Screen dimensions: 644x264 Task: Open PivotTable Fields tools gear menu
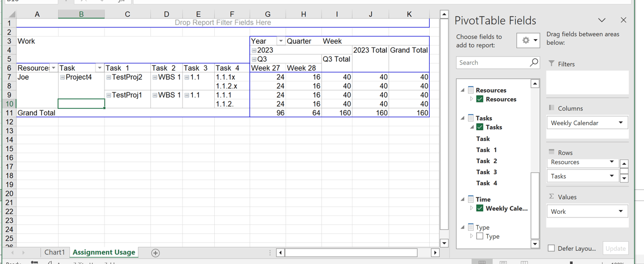(x=527, y=41)
